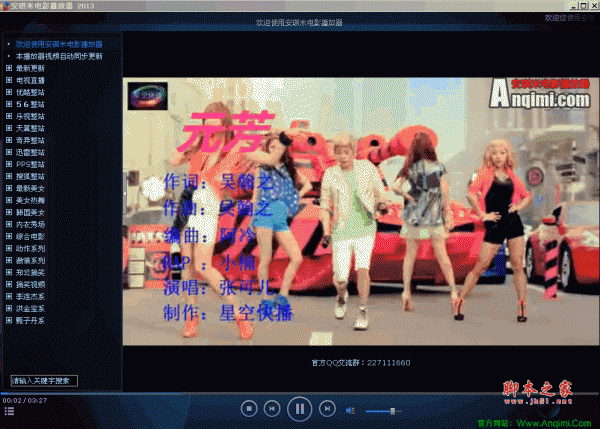Select 动作系列 in the category list
The height and width of the screenshot is (429, 600).
30,248
